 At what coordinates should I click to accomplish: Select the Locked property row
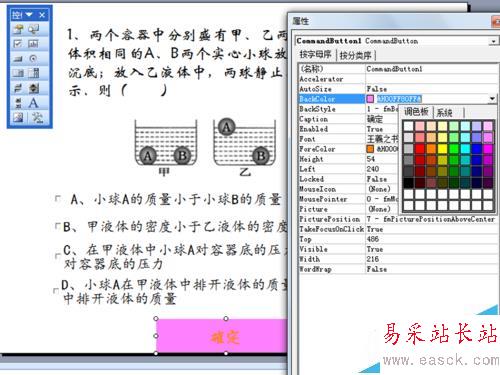click(x=348, y=179)
